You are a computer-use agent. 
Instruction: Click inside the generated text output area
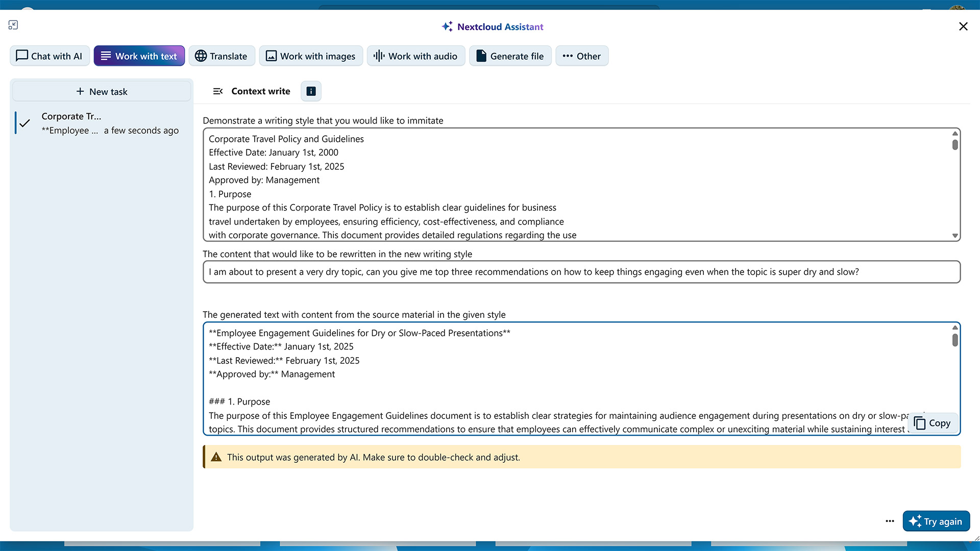coord(581,379)
